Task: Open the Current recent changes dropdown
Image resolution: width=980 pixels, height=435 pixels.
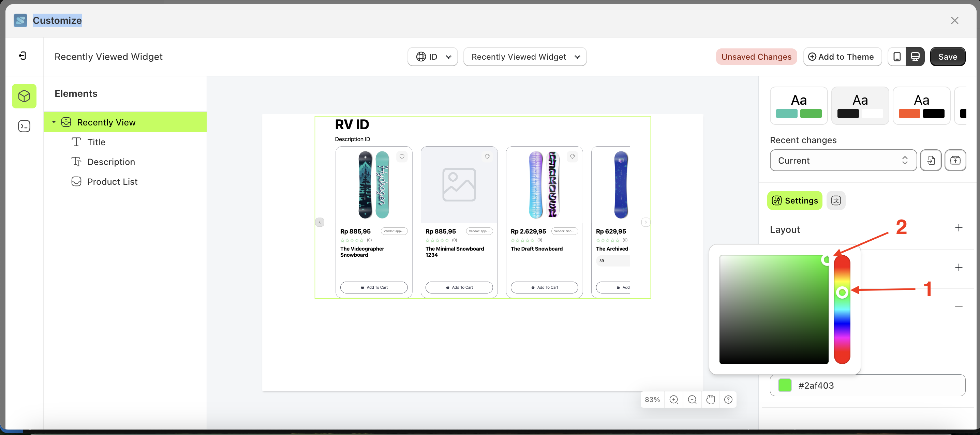Action: pyautogui.click(x=843, y=160)
